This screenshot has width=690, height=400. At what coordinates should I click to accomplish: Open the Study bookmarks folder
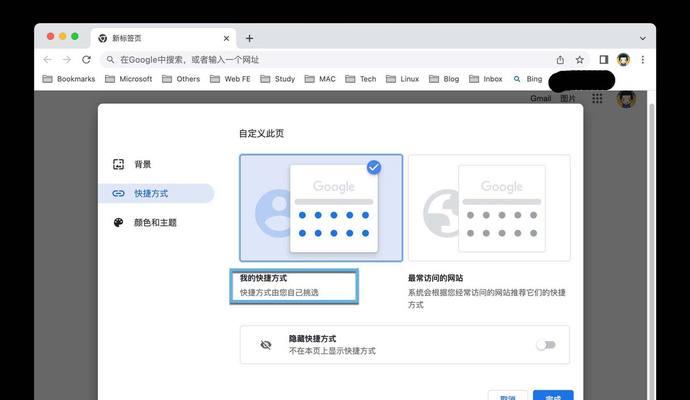pyautogui.click(x=277, y=79)
